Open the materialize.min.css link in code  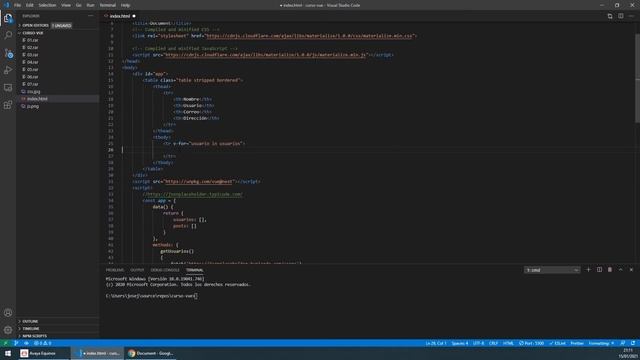click(309, 36)
